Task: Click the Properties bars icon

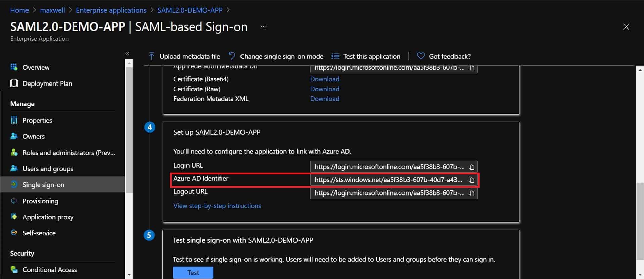Action: pyautogui.click(x=14, y=120)
